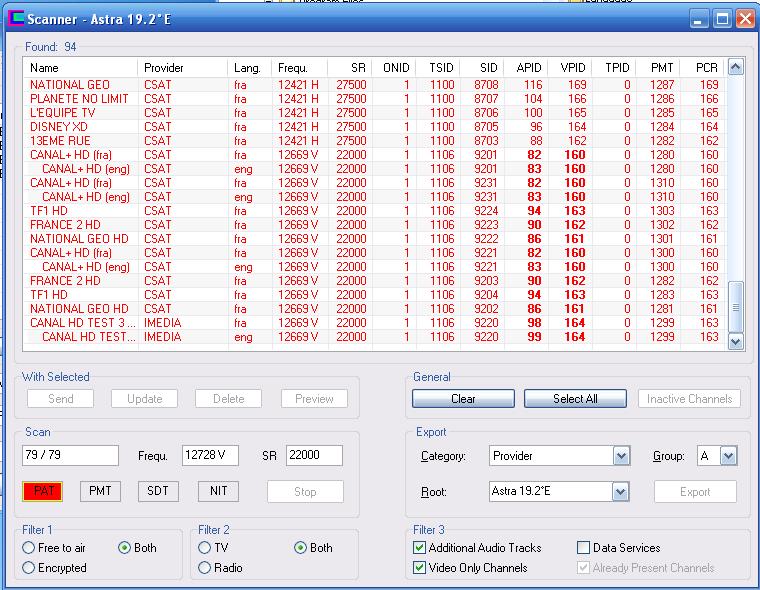760x590 pixels.
Task: Click the scan SR field 22000
Action: 314,455
